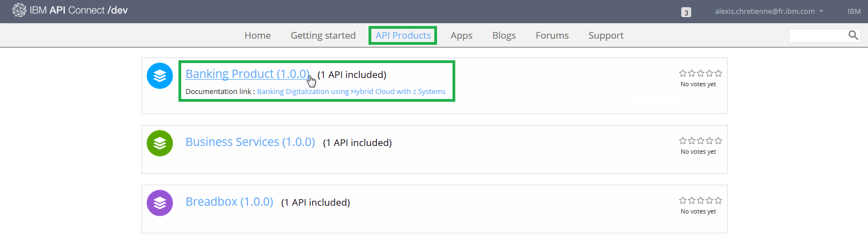Open the Blogs menu item
The height and width of the screenshot is (240, 868).
click(504, 35)
